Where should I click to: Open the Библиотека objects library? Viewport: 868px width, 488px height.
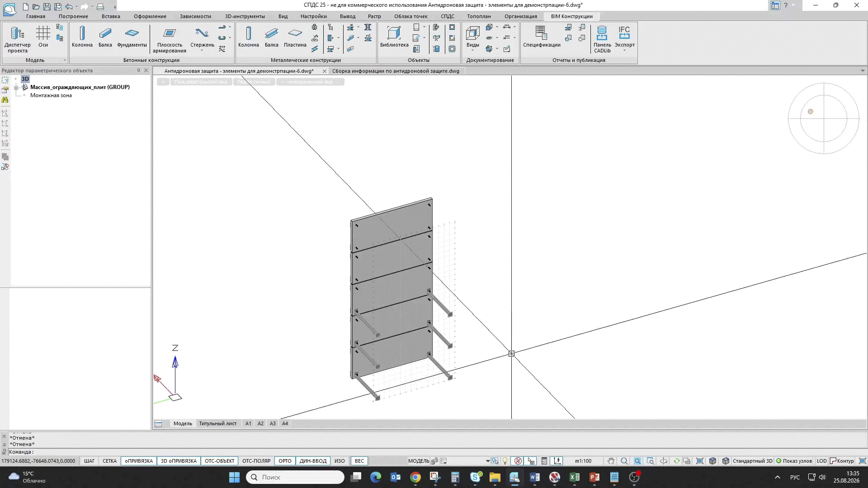coord(394,37)
